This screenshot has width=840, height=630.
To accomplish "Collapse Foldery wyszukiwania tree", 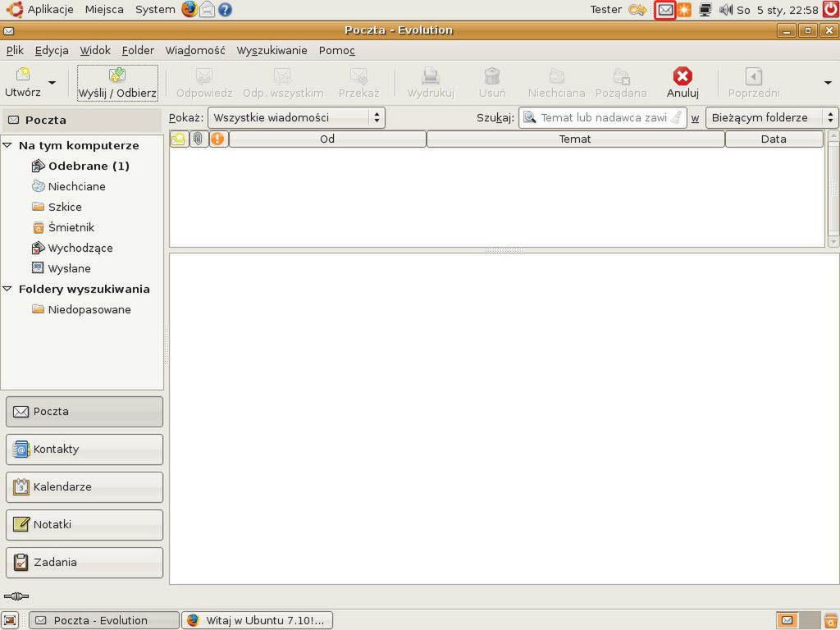I will [x=7, y=289].
